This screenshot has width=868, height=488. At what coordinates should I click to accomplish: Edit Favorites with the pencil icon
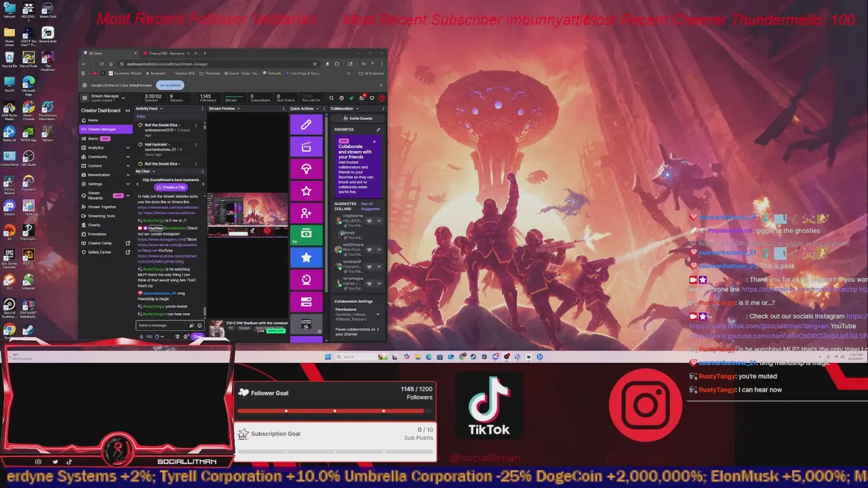(x=378, y=129)
